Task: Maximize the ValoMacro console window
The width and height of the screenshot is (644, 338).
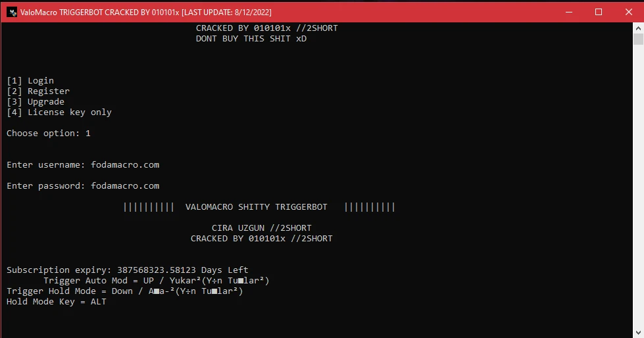Action: (x=599, y=12)
